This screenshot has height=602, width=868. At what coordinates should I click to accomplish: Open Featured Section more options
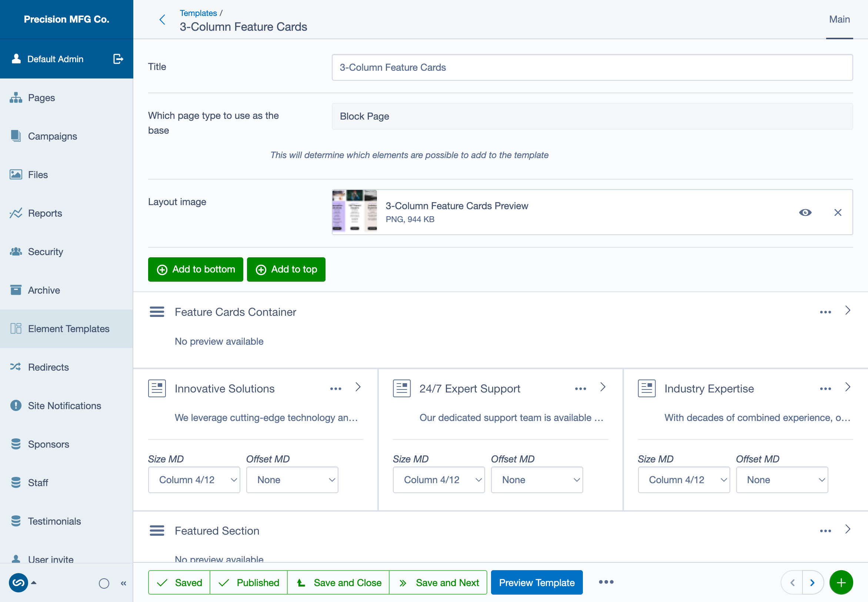point(825,531)
